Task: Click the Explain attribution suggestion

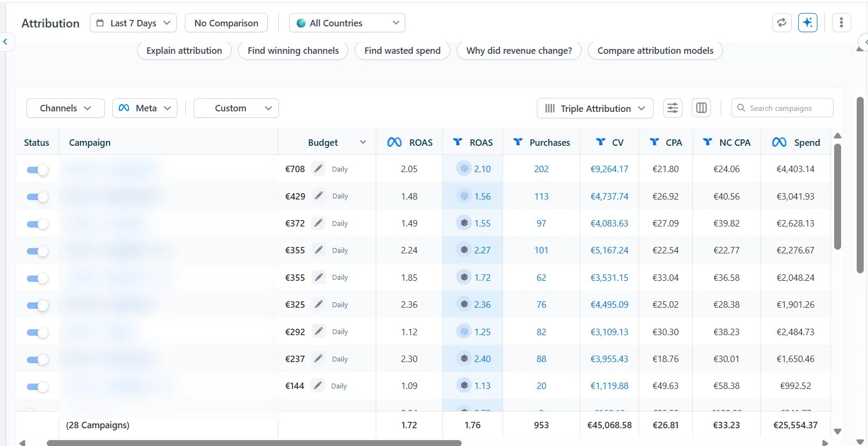Action: click(x=184, y=51)
